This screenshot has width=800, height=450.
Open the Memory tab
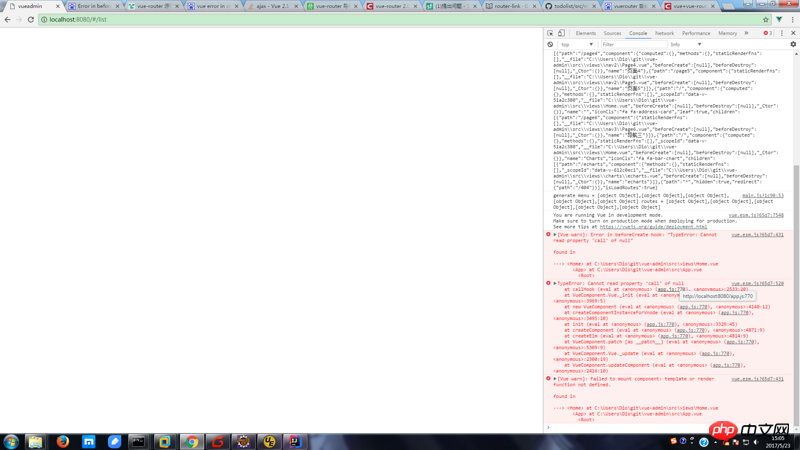click(x=728, y=33)
